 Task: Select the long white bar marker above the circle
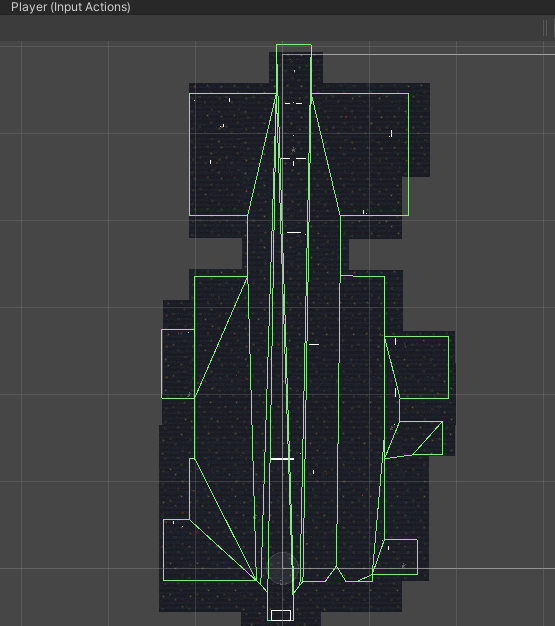pos(282,459)
